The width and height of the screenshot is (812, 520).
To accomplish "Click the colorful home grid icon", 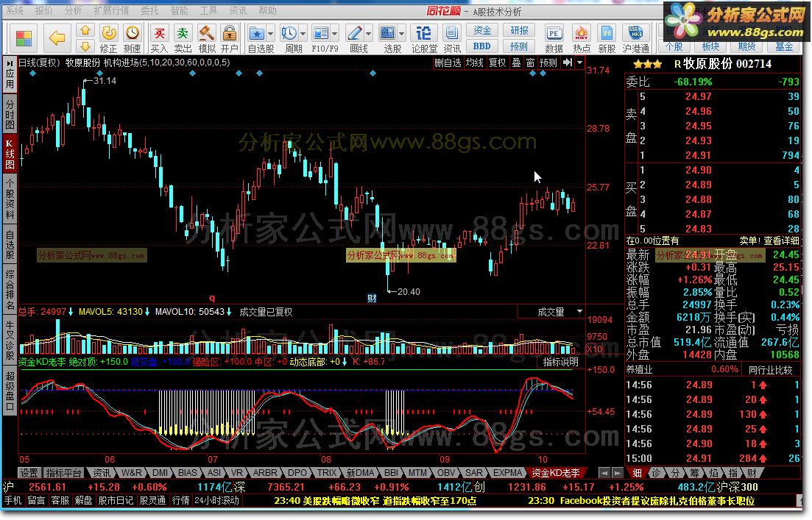I will point(24,38).
